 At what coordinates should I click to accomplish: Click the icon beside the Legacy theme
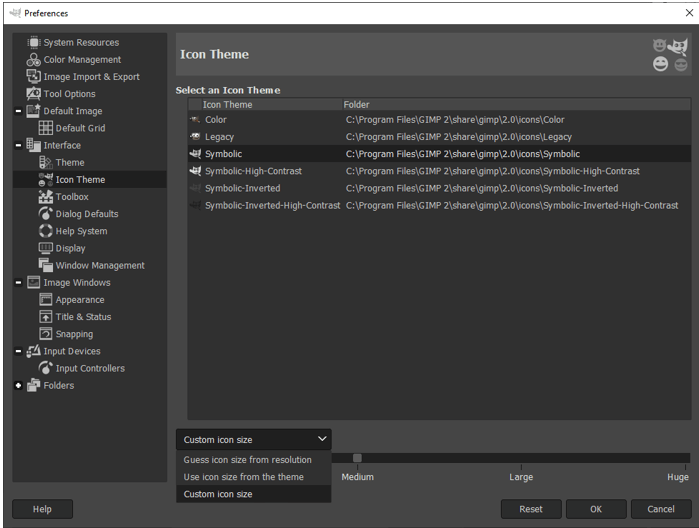(196, 136)
